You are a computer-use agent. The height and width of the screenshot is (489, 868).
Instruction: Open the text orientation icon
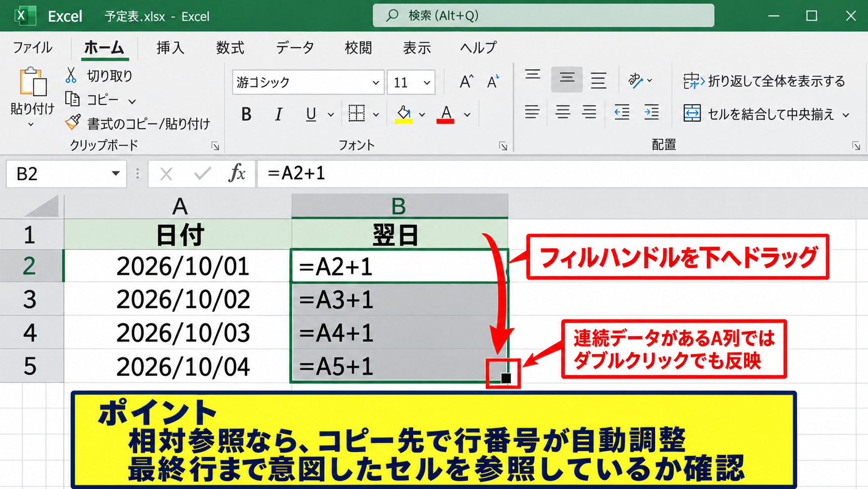[x=635, y=80]
